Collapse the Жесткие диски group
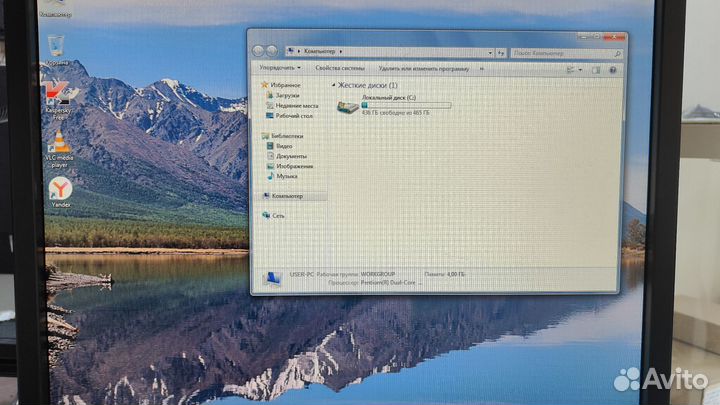The width and height of the screenshot is (720, 405). click(x=334, y=86)
